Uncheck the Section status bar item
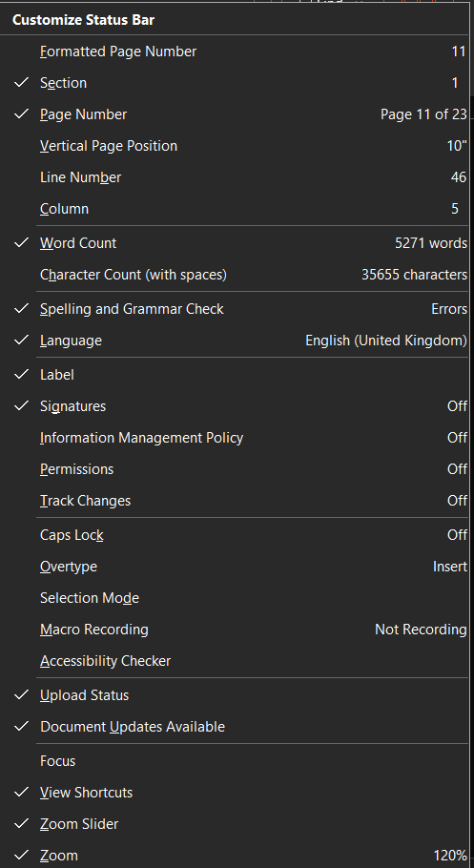474x868 pixels. pos(235,83)
